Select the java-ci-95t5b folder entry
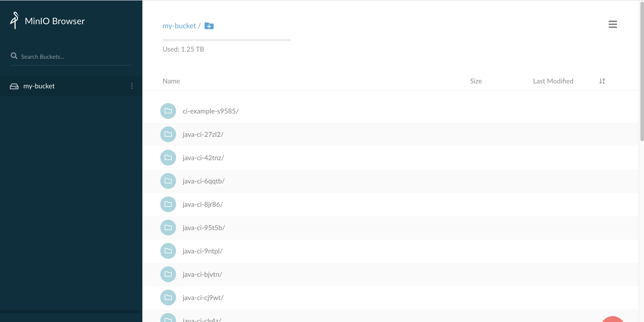Image resolution: width=644 pixels, height=322 pixels. pos(203,227)
